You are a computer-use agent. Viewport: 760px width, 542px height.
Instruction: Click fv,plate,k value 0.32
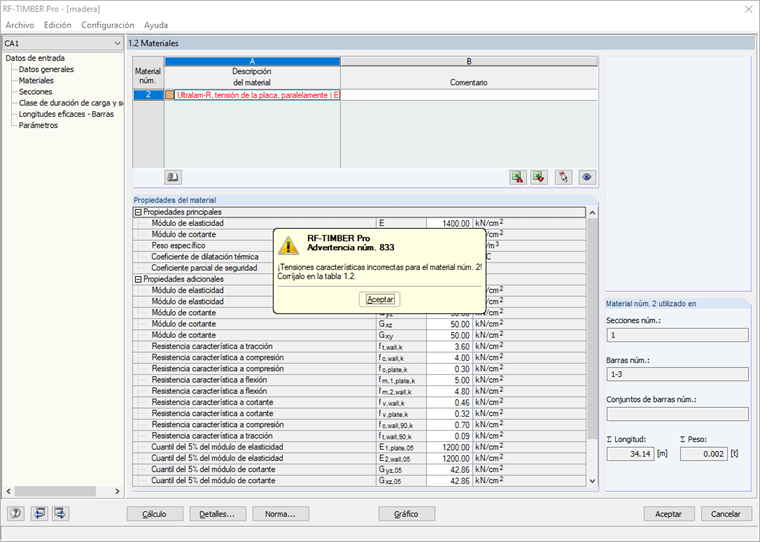(449, 414)
